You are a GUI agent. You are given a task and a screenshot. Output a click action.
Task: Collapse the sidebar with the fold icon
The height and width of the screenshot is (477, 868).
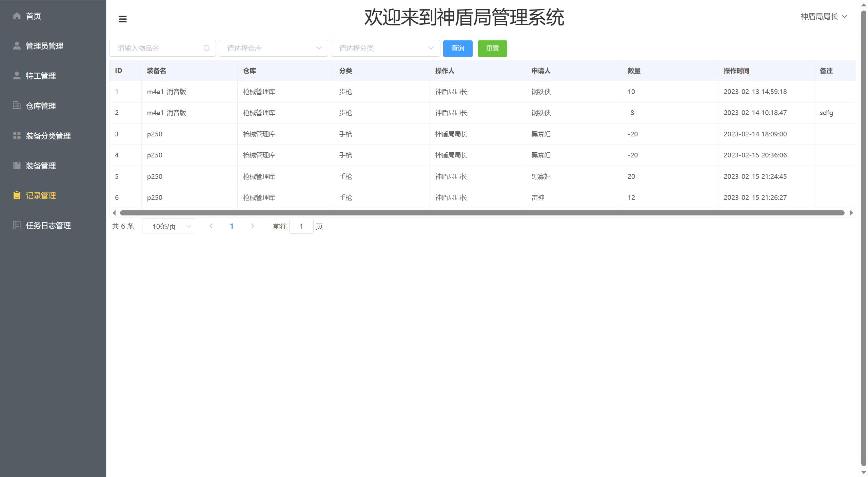click(x=122, y=19)
